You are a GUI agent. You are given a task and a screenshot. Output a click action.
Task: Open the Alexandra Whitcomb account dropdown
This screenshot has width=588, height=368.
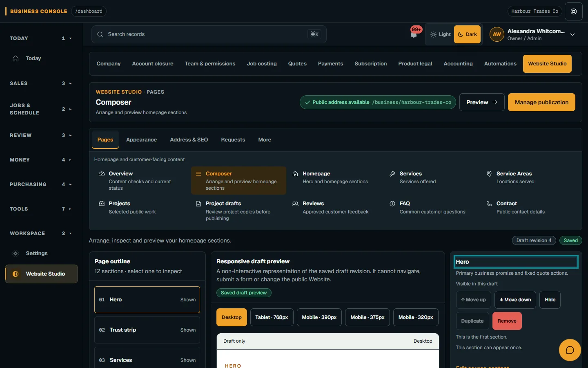point(533,34)
